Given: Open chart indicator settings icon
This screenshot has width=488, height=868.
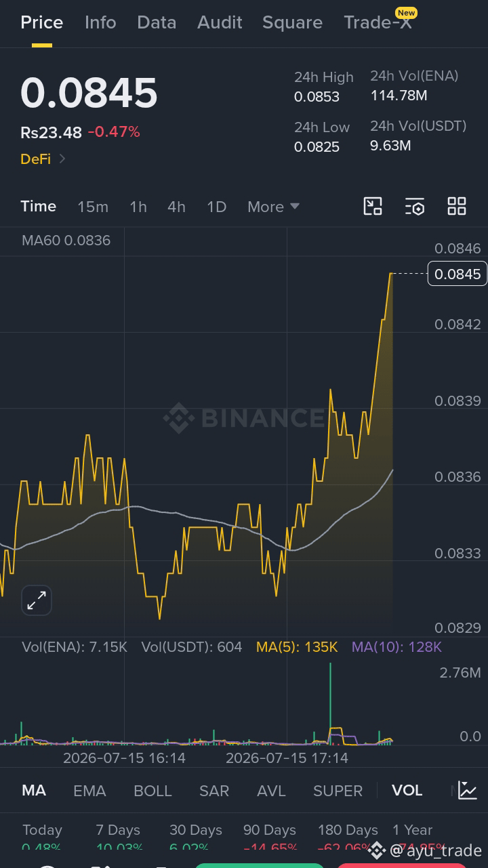Looking at the screenshot, I should [x=415, y=207].
